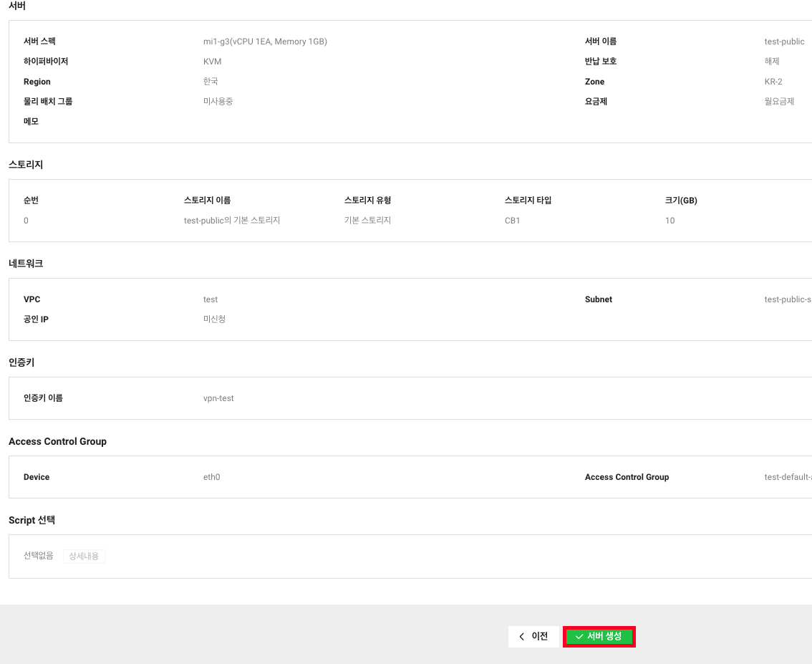This screenshot has height=664, width=812.
Task: Open the 상세내용 script details button
Action: click(84, 556)
